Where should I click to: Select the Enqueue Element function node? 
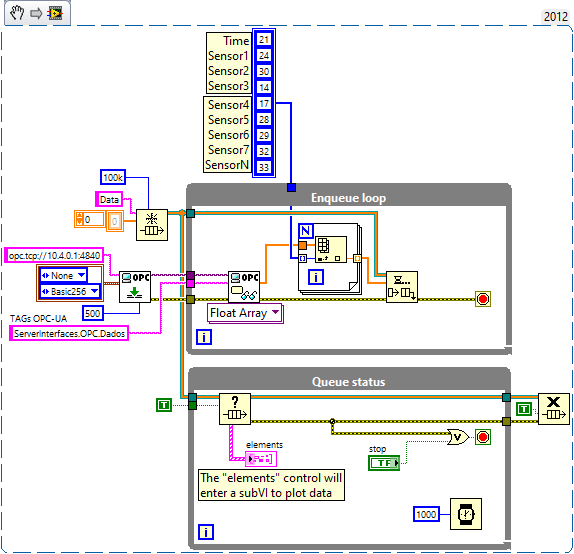point(402,287)
